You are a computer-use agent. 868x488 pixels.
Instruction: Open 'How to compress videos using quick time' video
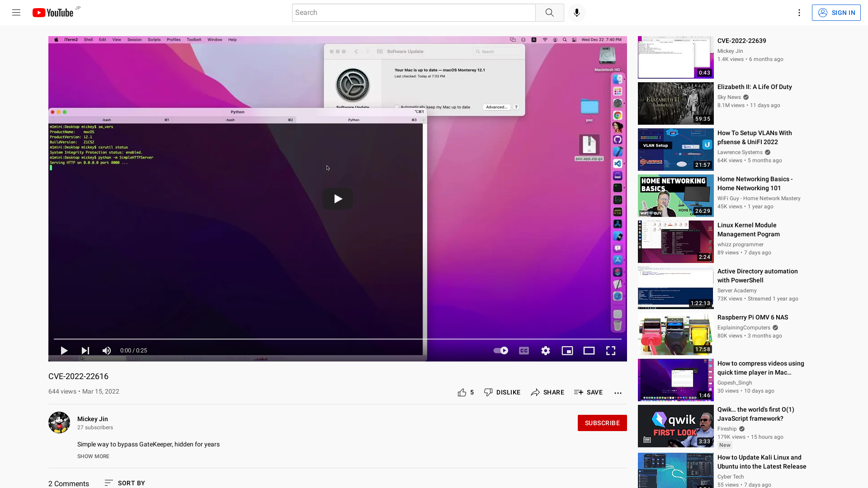pos(760,368)
